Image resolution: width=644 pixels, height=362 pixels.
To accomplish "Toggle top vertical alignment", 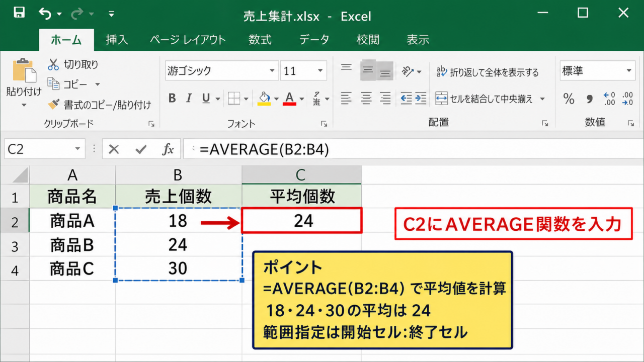I will pyautogui.click(x=346, y=68).
